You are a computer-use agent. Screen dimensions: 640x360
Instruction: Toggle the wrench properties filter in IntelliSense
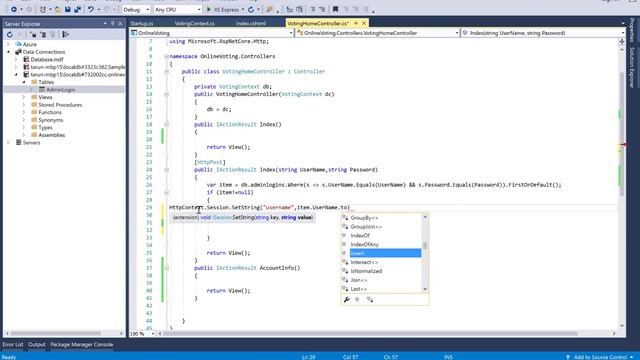347,300
